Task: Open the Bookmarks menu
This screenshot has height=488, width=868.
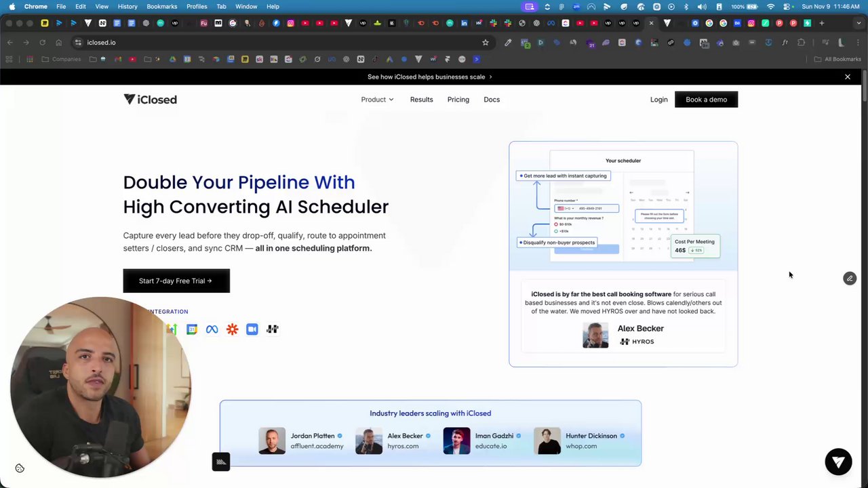Action: (x=162, y=6)
